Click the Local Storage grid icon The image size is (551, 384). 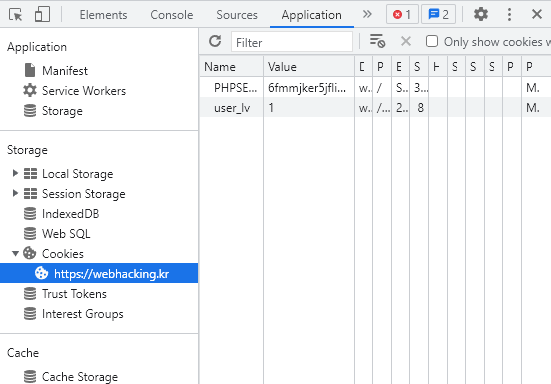click(x=30, y=174)
